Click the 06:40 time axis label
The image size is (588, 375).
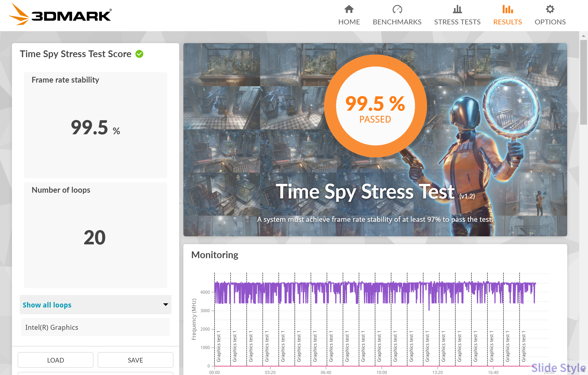[326, 372]
